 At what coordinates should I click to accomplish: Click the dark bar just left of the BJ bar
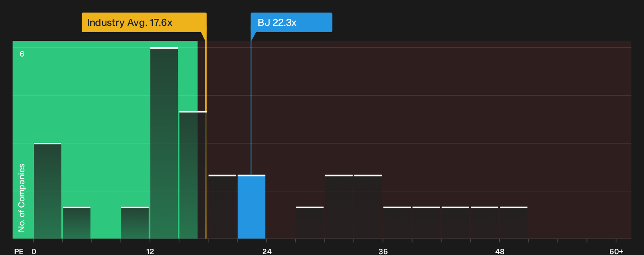[x=222, y=207]
